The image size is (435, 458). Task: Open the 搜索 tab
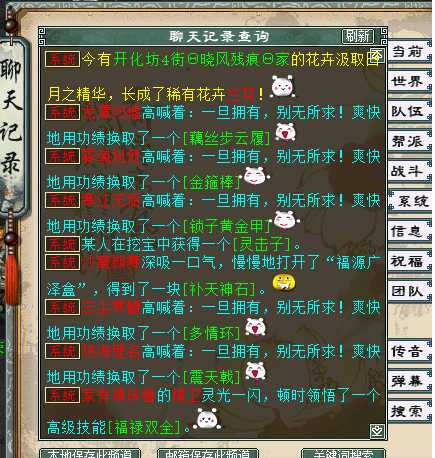pos(407,411)
